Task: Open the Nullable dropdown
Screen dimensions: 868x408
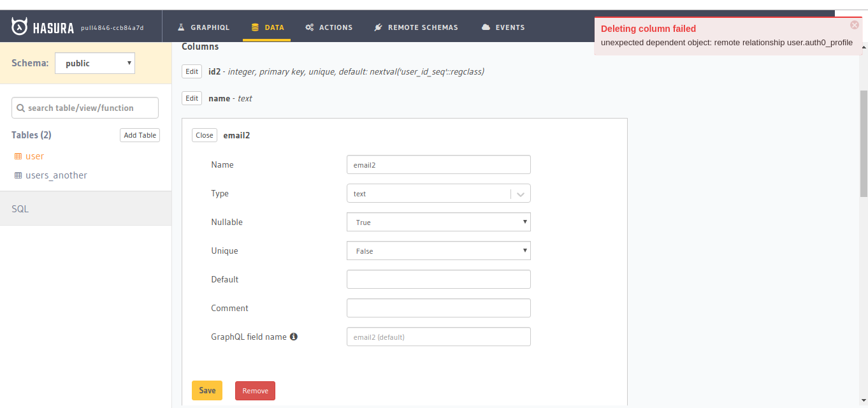Action: 438,222
